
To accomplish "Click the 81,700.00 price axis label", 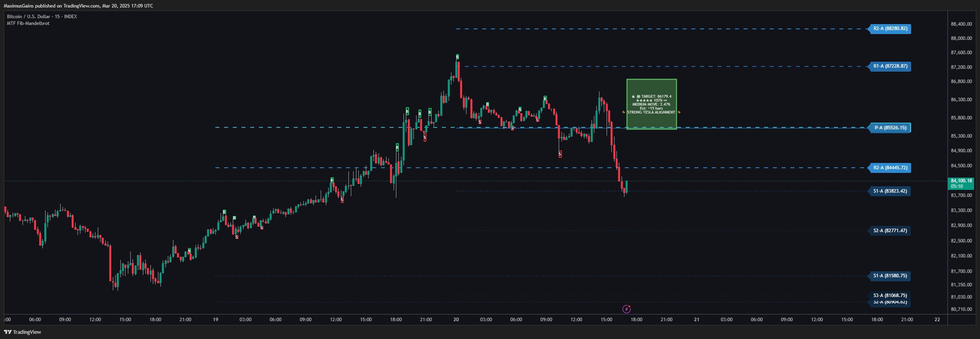I will tap(961, 271).
